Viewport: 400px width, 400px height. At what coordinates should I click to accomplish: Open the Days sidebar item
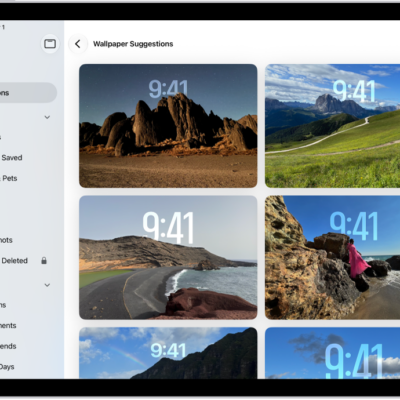click(x=7, y=367)
